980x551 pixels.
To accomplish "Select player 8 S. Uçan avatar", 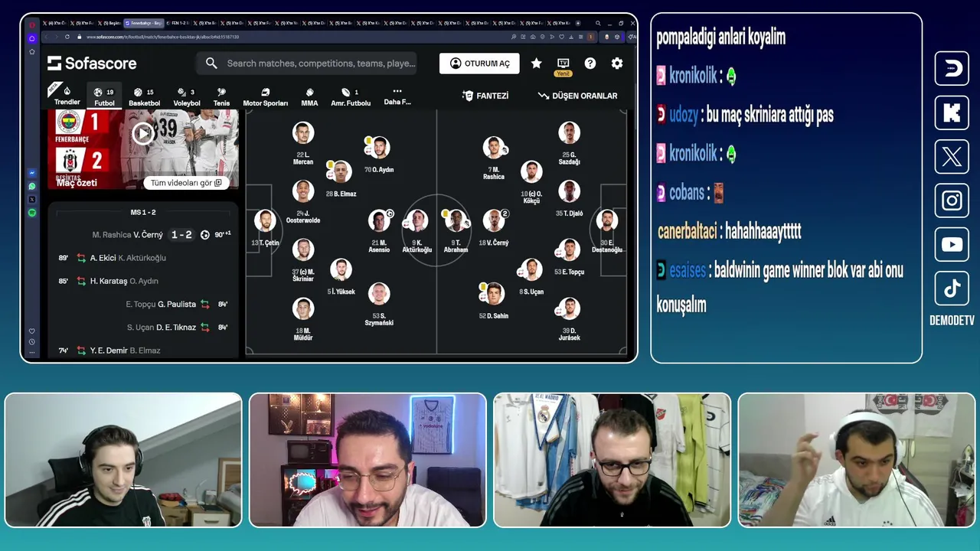I will pos(531,269).
